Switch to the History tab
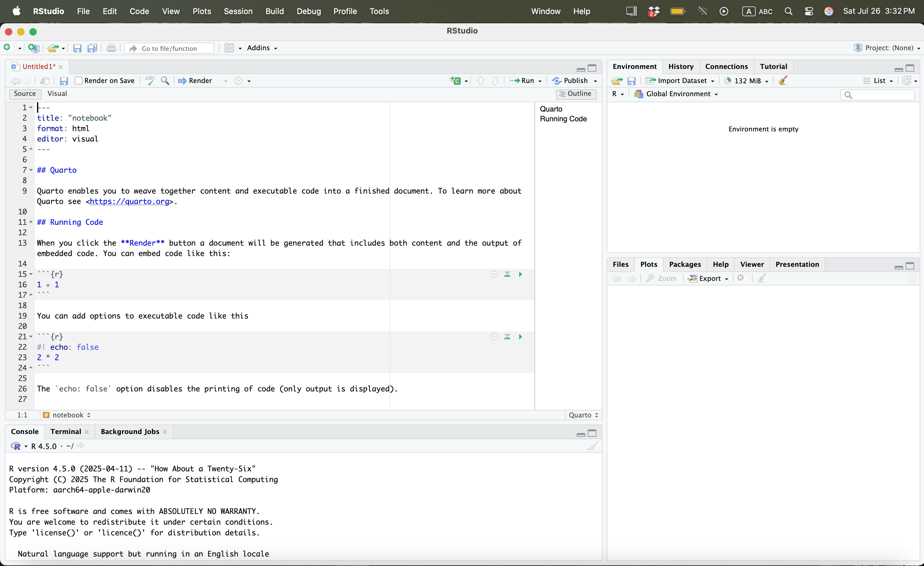Viewport: 924px width, 566px height. point(681,66)
